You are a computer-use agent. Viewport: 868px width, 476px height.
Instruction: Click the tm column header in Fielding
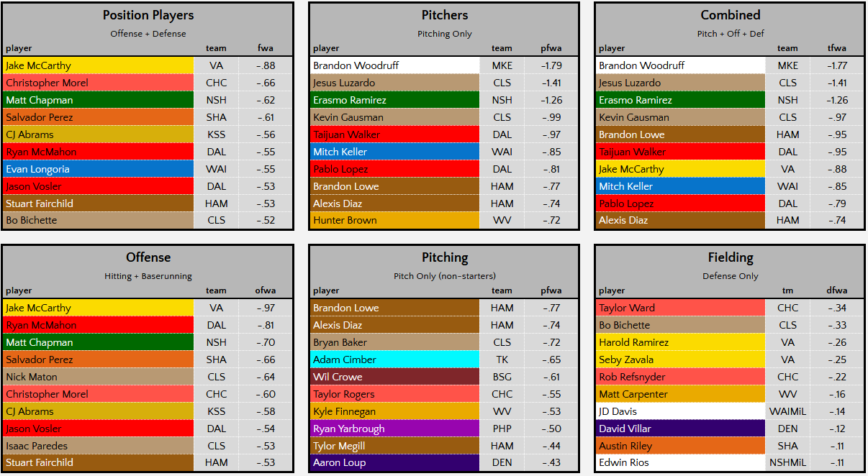point(788,290)
